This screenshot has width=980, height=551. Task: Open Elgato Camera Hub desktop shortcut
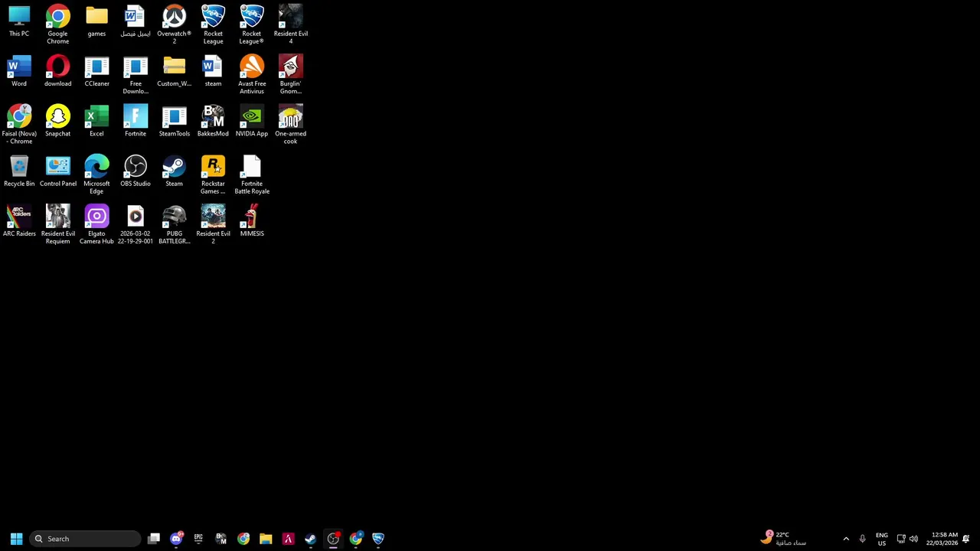96,224
